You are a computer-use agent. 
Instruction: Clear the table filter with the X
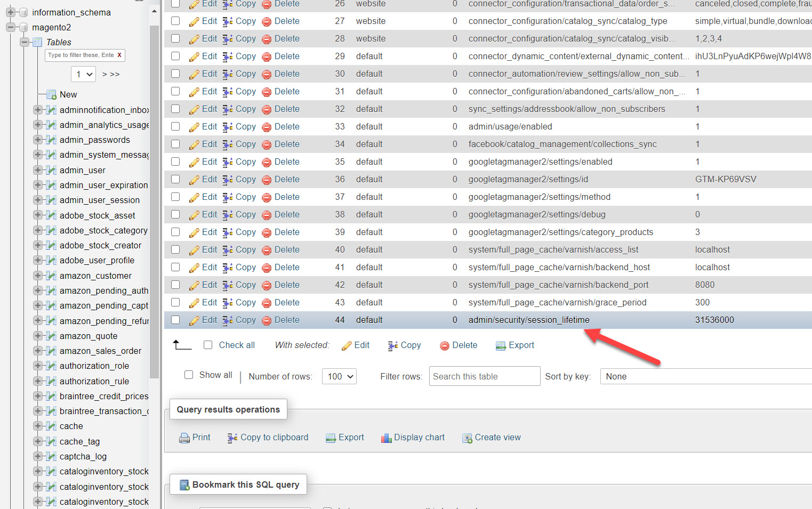click(119, 55)
